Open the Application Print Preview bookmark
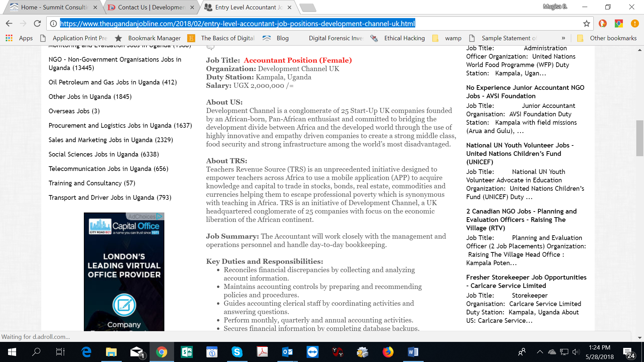Viewport: 644px width, 362px height. tap(74, 38)
